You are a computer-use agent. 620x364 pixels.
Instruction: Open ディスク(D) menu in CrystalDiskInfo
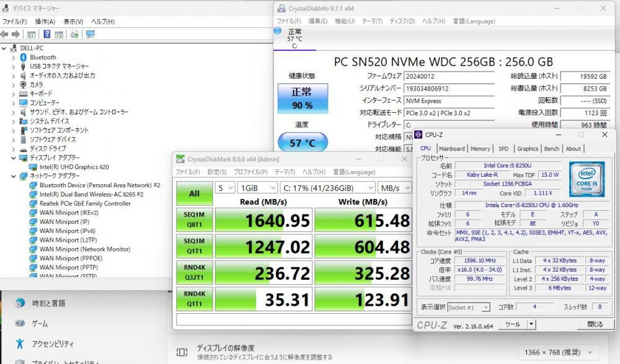click(402, 21)
